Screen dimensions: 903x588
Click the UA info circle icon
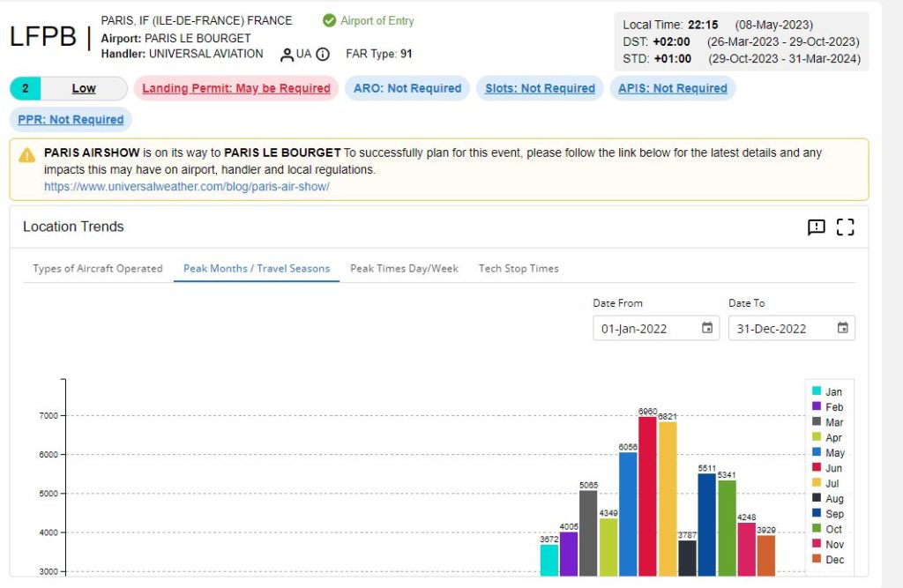pos(323,55)
